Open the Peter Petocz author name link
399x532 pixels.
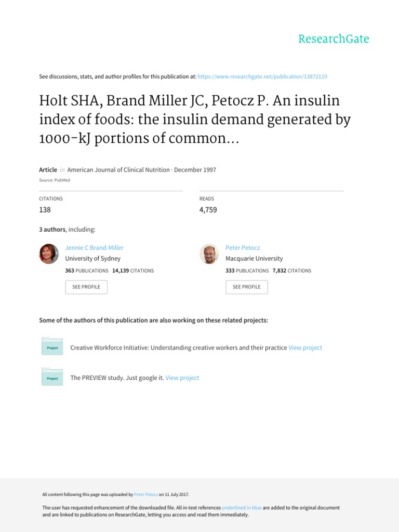click(243, 248)
